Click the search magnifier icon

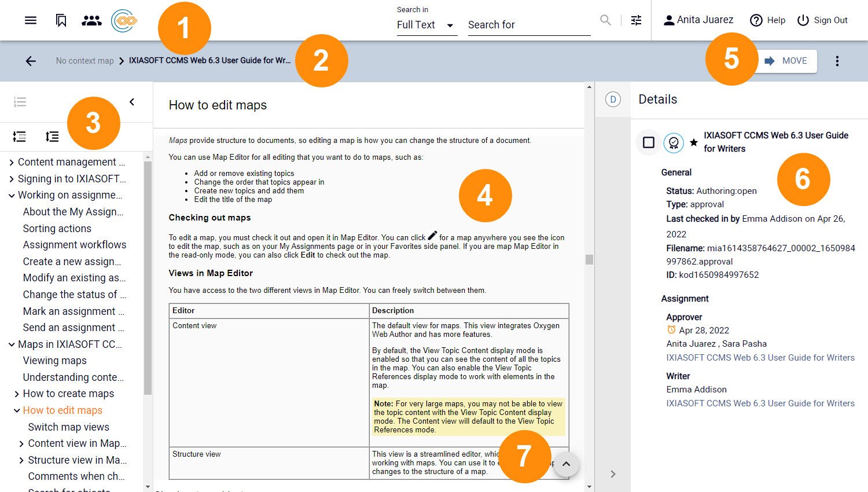(x=605, y=20)
